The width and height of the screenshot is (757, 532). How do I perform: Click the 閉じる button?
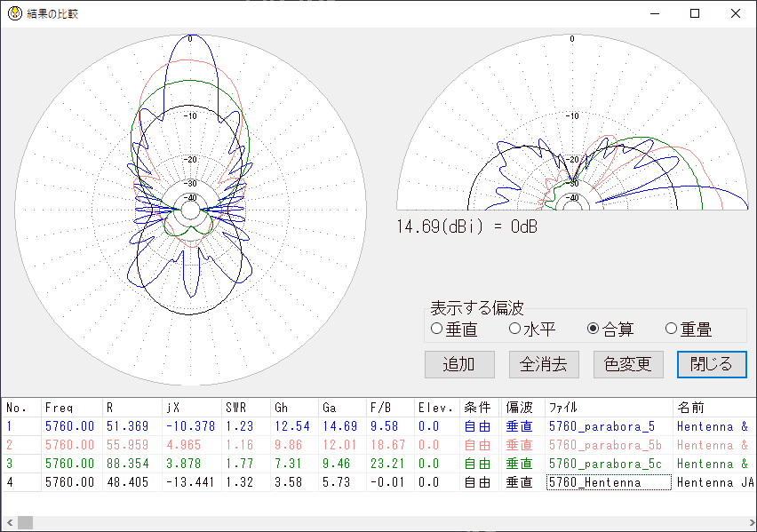pyautogui.click(x=712, y=364)
